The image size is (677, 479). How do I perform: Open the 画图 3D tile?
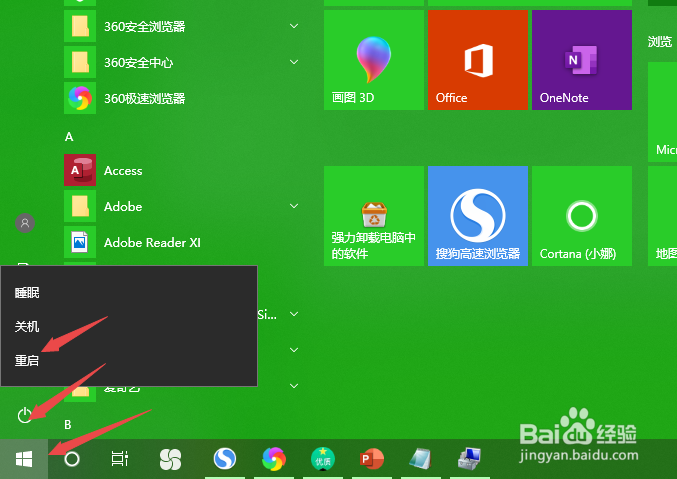coord(373,60)
